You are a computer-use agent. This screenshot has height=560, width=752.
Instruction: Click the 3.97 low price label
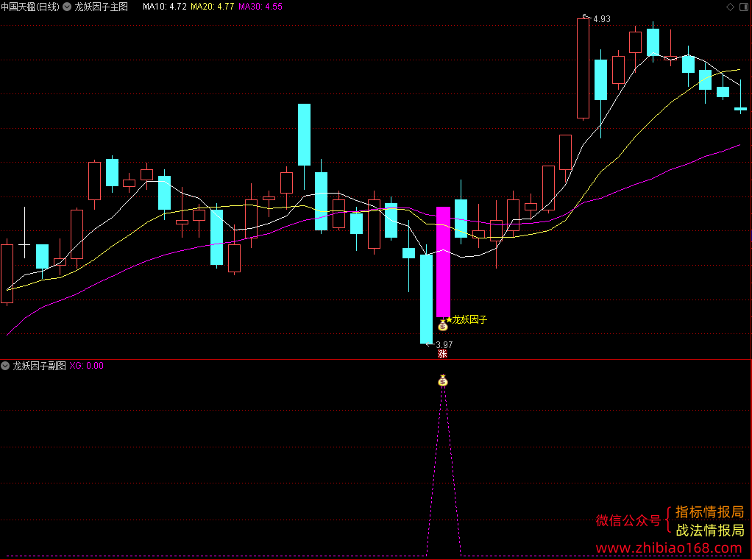point(444,344)
